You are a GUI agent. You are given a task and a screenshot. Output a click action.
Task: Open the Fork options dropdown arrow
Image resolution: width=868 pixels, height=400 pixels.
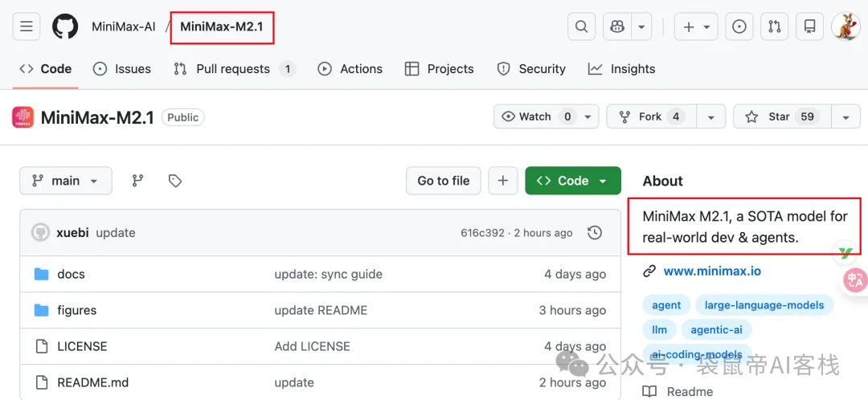tap(710, 116)
